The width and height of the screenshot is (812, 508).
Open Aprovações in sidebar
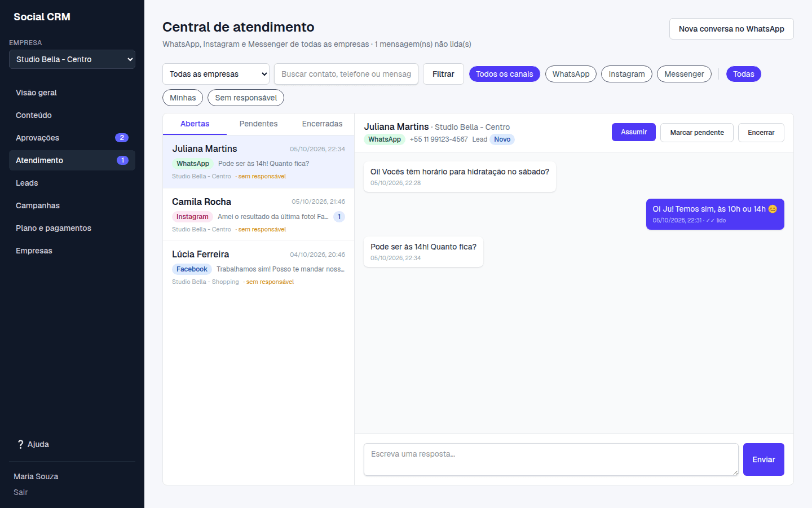[x=72, y=138]
